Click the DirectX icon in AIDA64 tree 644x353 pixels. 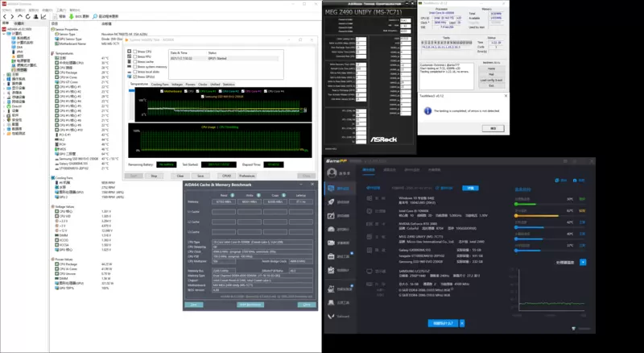coord(8,106)
